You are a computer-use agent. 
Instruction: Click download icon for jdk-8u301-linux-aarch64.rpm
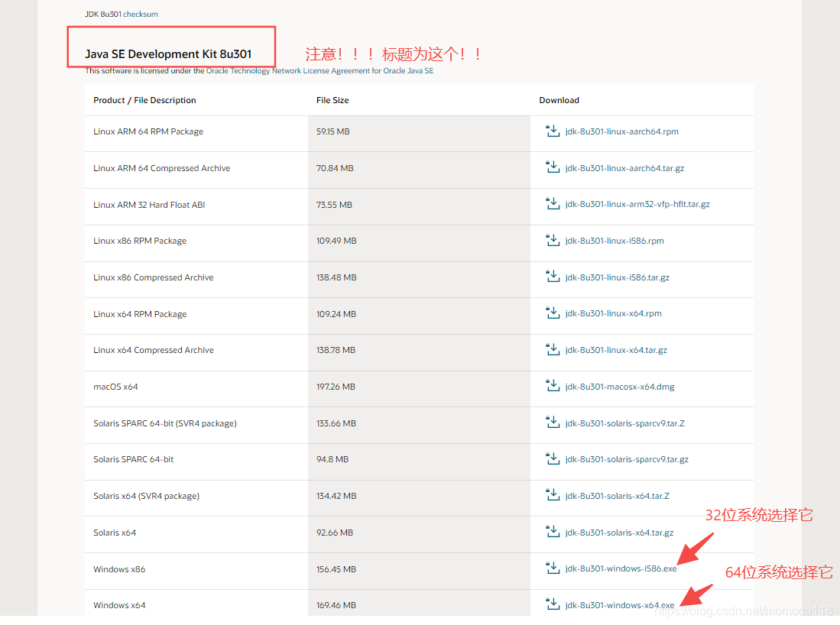tap(553, 131)
